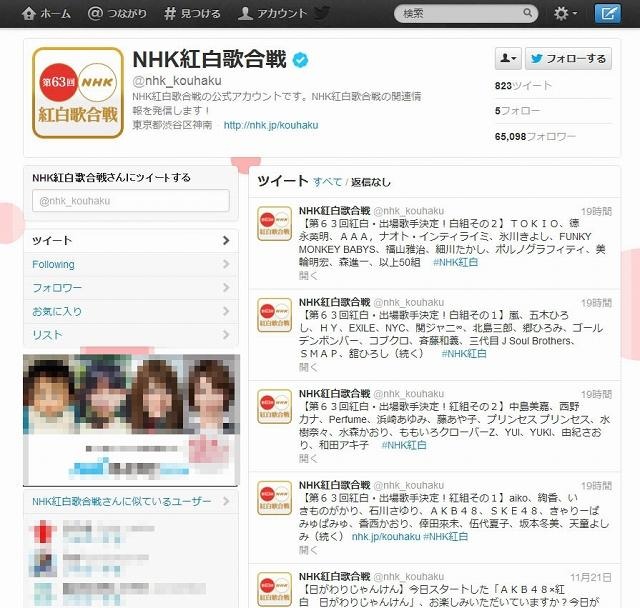640x608 pixels.
Task: Open the large NHK紅白歌合戦 profile picture
Action: [x=78, y=93]
